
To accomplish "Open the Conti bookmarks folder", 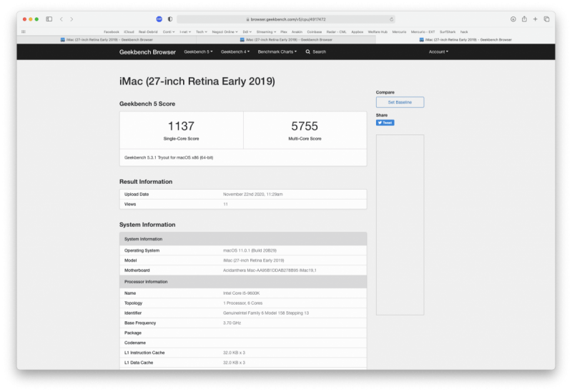I will (x=169, y=31).
